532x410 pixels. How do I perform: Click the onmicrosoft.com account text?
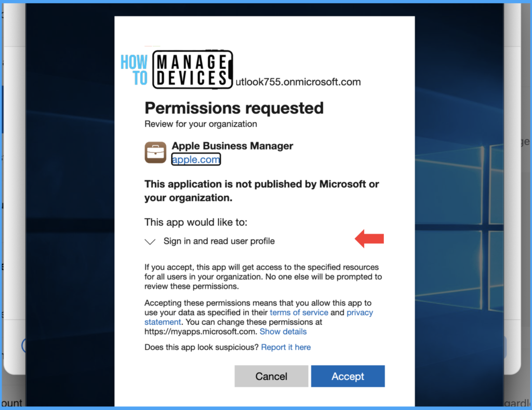(298, 82)
